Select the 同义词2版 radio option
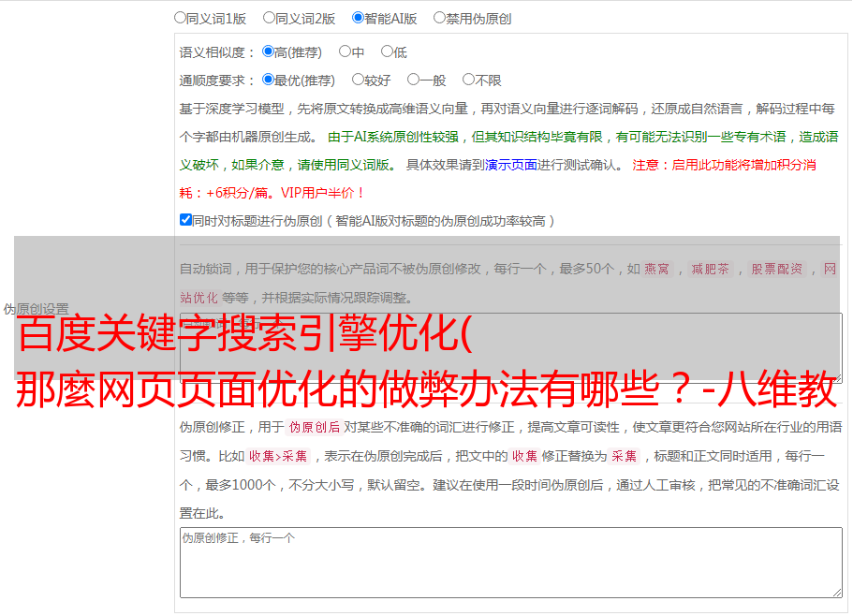Image resolution: width=853 pixels, height=616 pixels. (269, 18)
